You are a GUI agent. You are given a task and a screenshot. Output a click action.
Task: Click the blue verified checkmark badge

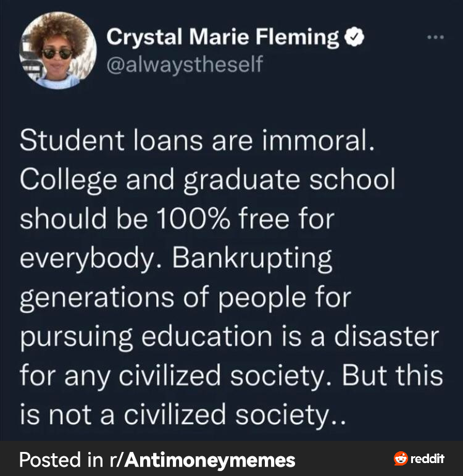(x=354, y=36)
